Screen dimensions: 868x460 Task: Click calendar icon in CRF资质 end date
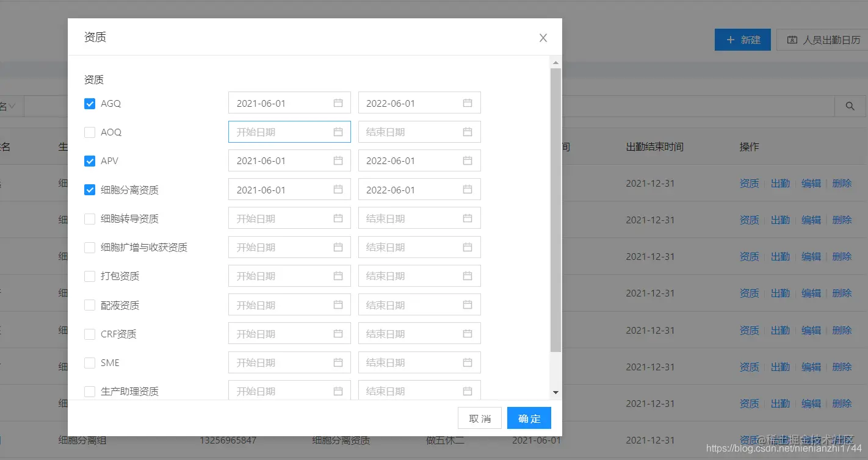(468, 333)
